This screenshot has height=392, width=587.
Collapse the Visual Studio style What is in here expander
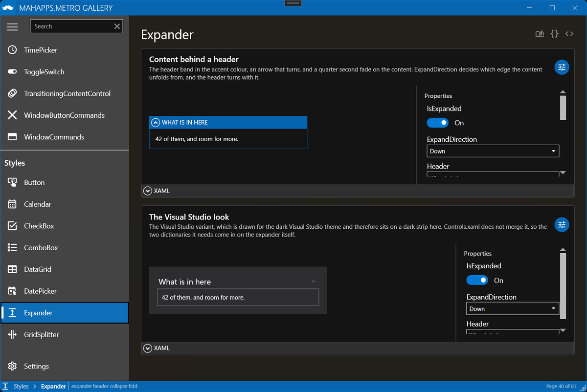238,282
